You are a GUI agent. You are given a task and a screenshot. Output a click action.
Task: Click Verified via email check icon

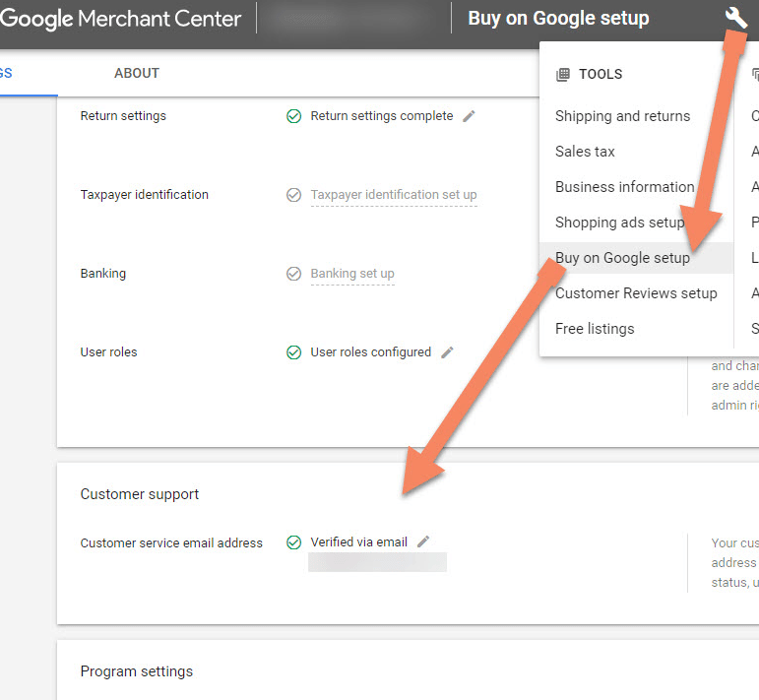[x=293, y=542]
